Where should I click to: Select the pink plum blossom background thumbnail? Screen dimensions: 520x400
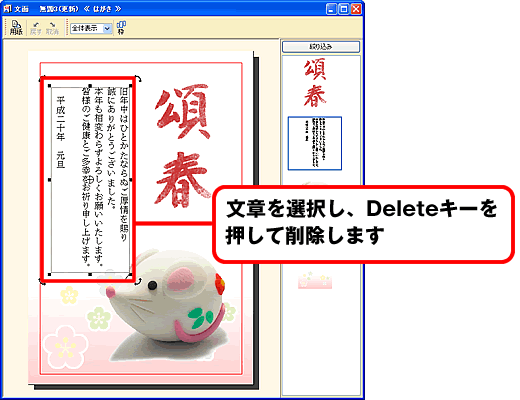point(315,280)
